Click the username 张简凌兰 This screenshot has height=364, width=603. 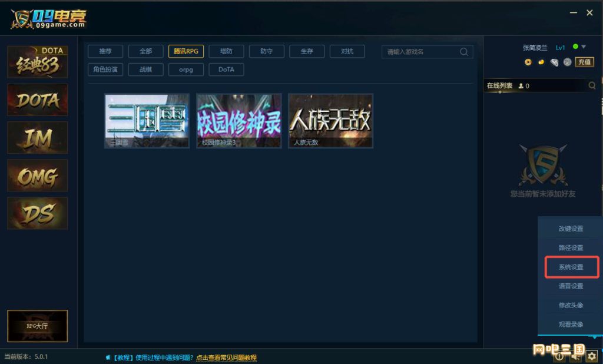click(x=535, y=48)
